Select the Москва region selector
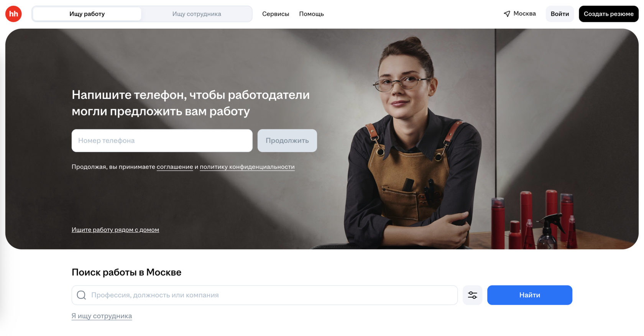The height and width of the screenshot is (336, 644). 520,14
